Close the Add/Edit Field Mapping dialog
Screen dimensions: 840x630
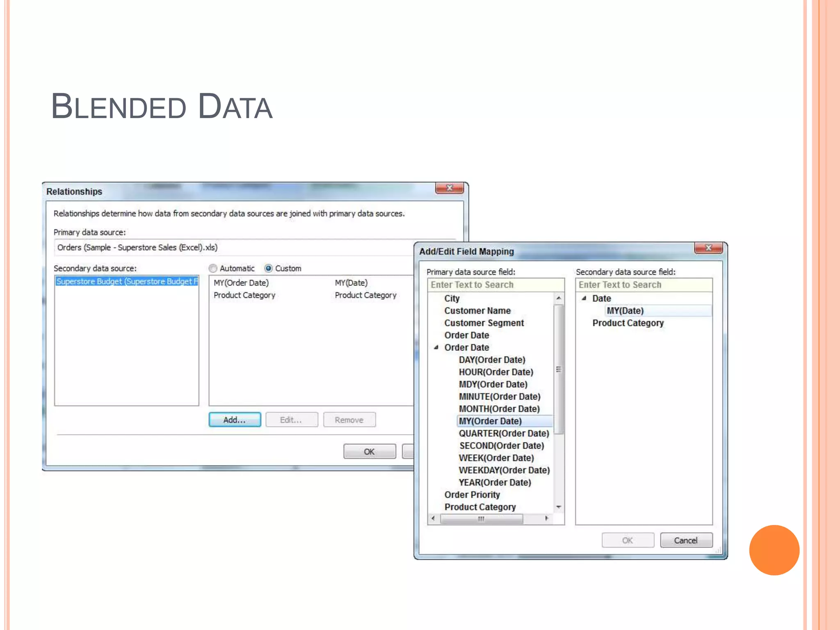coord(708,248)
